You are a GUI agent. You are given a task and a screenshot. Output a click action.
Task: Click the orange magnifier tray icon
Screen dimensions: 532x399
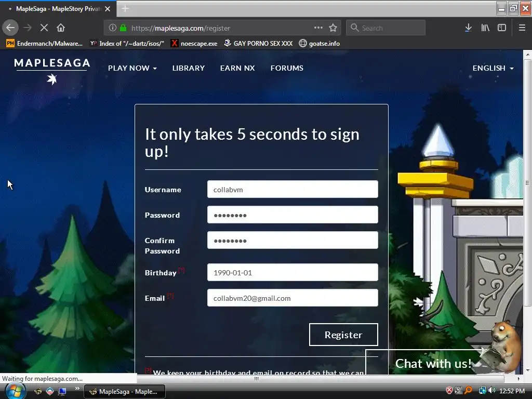(468, 391)
